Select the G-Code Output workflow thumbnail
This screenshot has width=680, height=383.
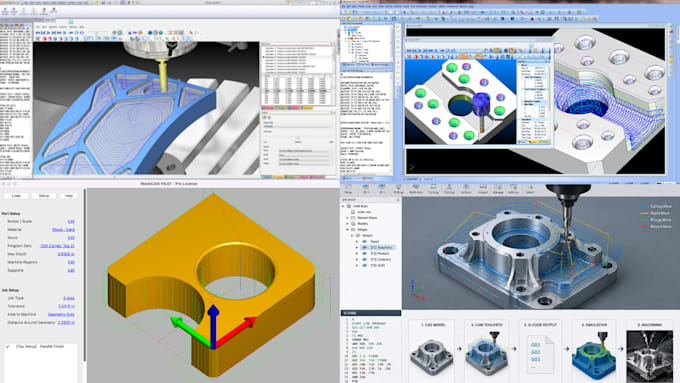[x=540, y=350]
